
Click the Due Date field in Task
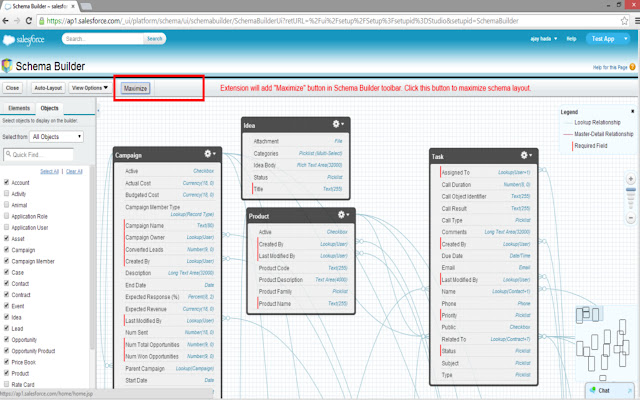point(485,256)
